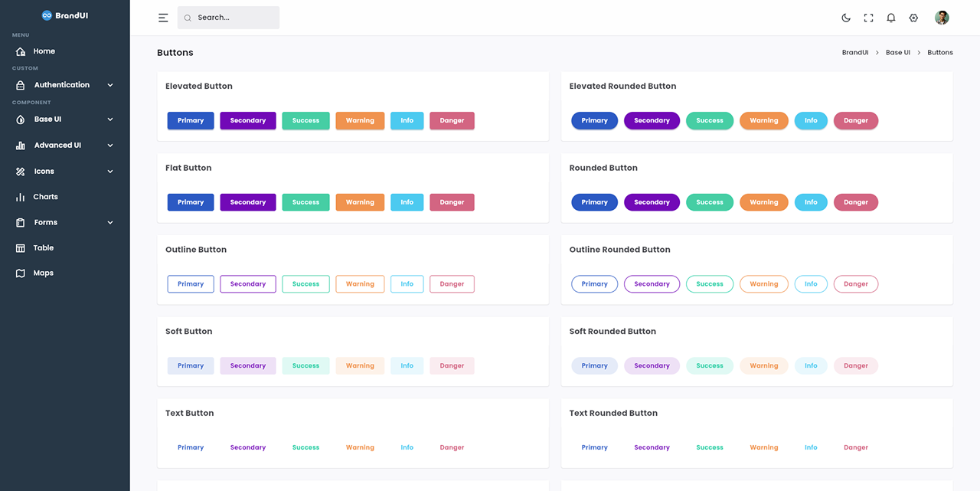Image resolution: width=980 pixels, height=491 pixels.
Task: Open the user profile avatar
Action: click(x=941, y=17)
